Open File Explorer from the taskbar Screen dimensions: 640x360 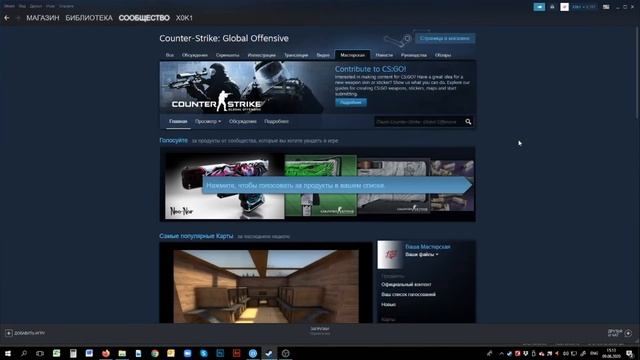[x=122, y=353]
